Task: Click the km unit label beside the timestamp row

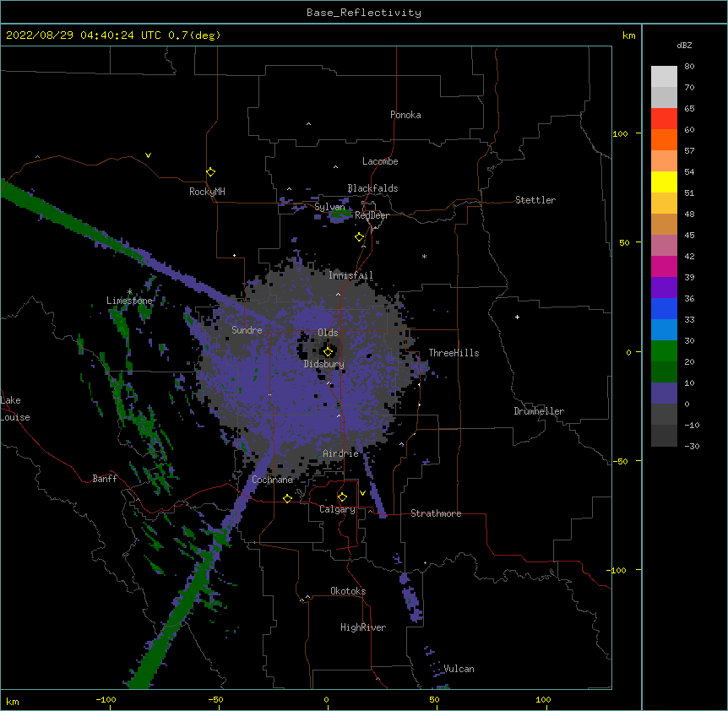Action: coord(629,35)
